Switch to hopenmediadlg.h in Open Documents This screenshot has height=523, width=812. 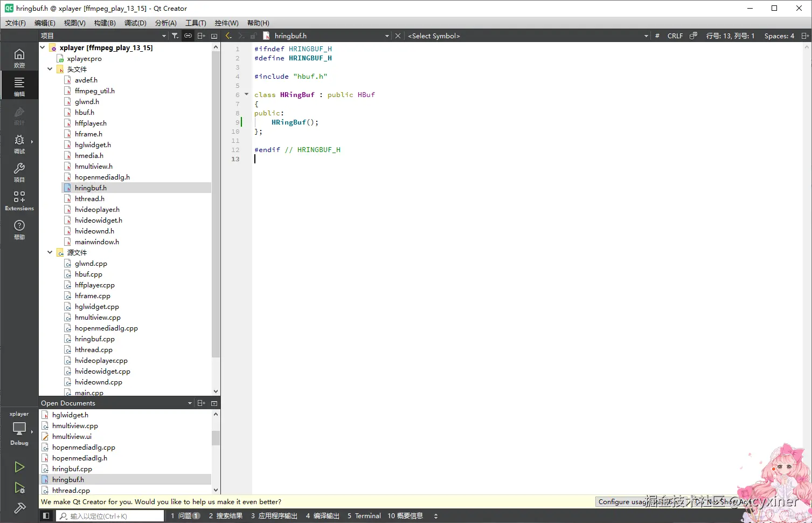(80, 458)
